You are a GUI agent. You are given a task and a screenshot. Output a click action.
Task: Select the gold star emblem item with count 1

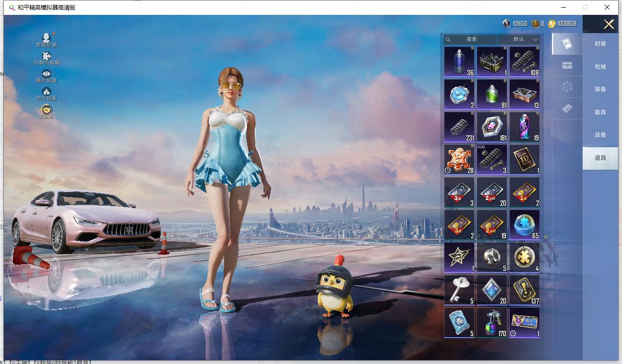pyautogui.click(x=459, y=258)
